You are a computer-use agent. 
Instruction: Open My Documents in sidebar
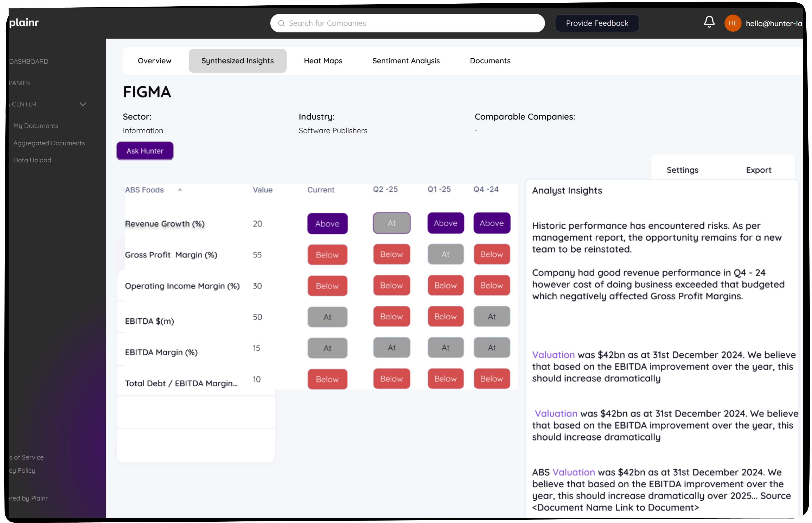[36, 126]
